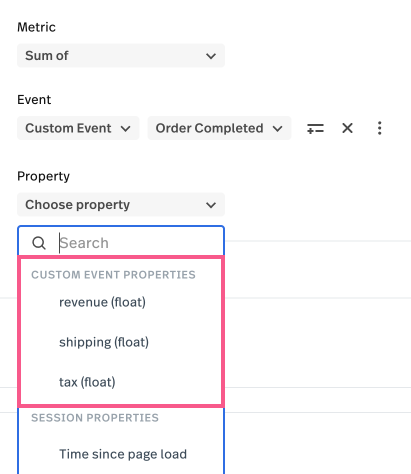This screenshot has width=411, height=474.
Task: Click the chevron beside Order Completed
Action: pos(277,129)
